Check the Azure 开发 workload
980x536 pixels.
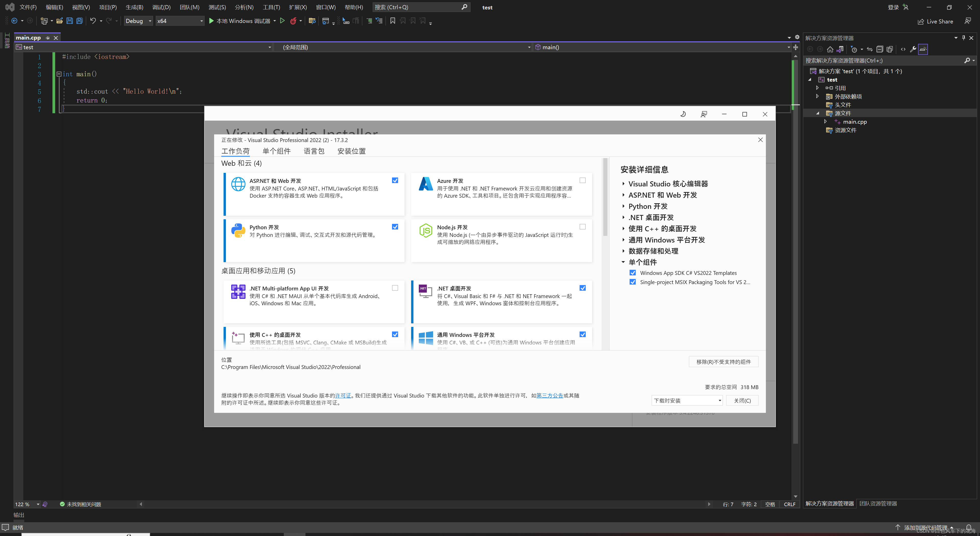click(x=582, y=180)
